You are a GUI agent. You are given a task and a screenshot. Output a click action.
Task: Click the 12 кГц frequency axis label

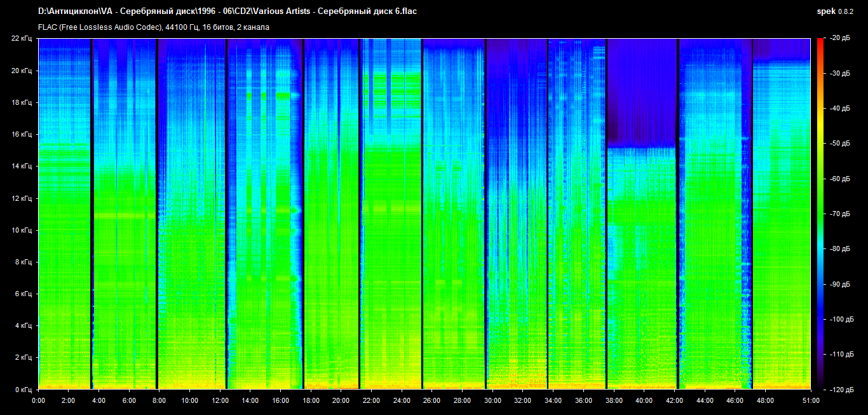(22, 198)
